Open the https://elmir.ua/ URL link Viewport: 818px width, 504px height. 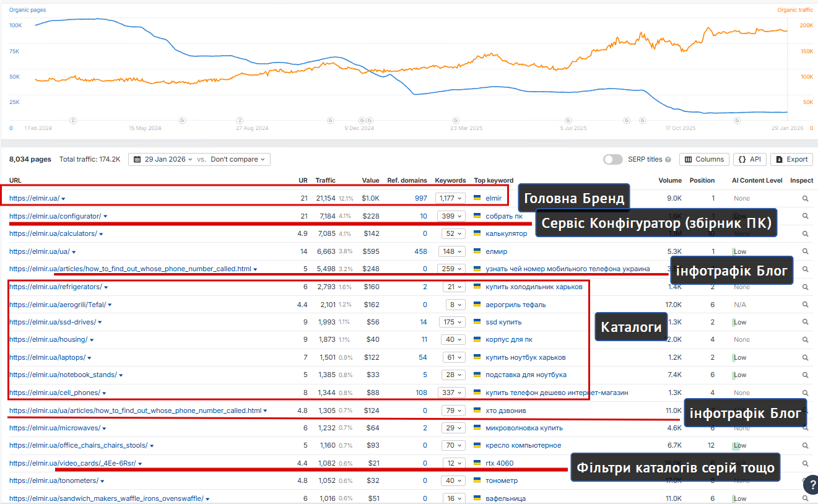[x=34, y=198]
